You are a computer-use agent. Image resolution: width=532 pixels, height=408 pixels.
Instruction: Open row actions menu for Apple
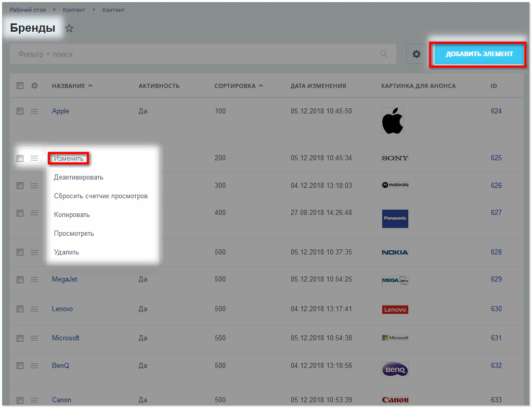(34, 111)
